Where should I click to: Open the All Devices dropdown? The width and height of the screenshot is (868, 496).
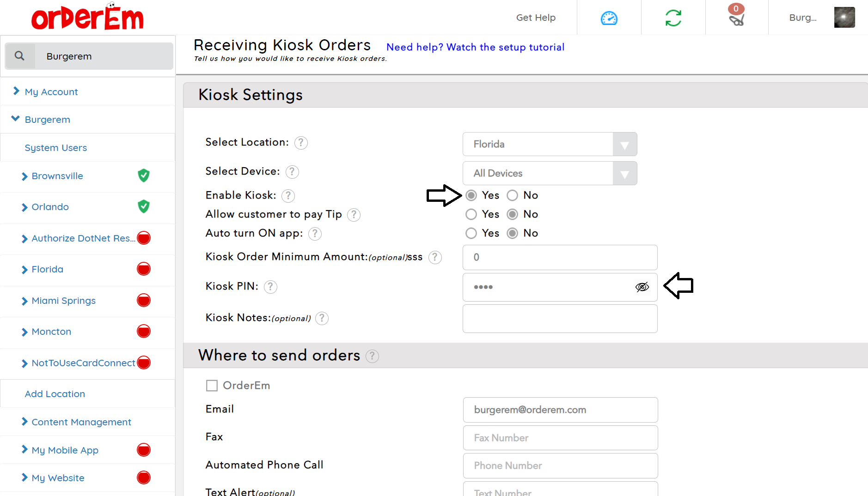click(550, 173)
